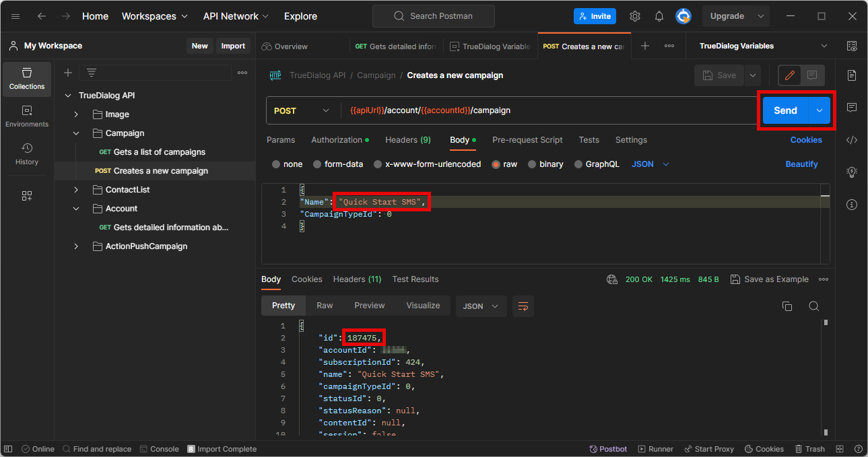
Task: Open the request Info icon
Action: pyautogui.click(x=852, y=205)
